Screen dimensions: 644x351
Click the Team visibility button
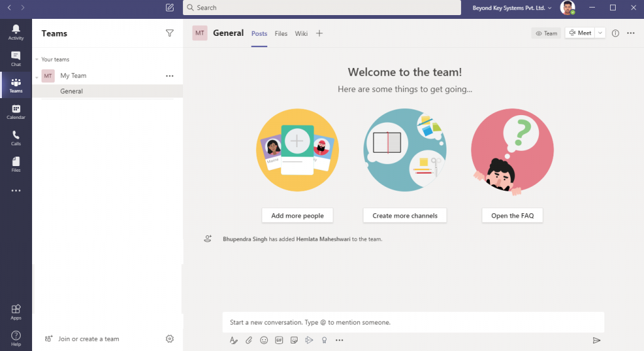[x=547, y=34]
